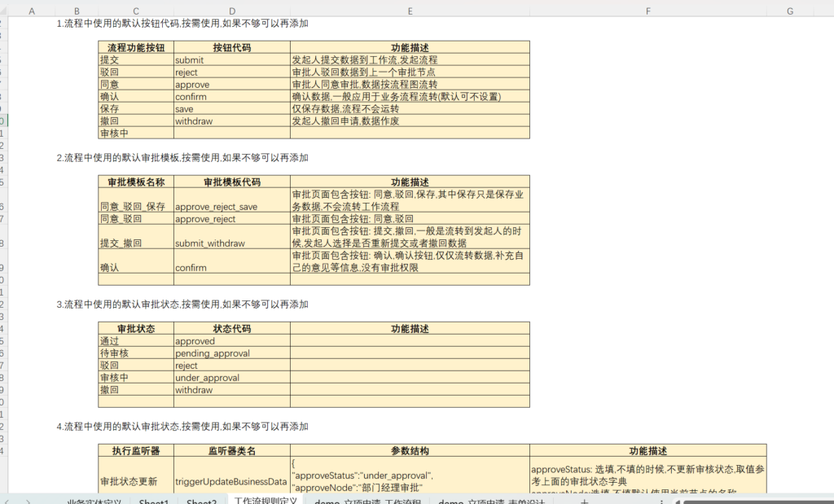This screenshot has width=834, height=504.
Task: Select the '参数结构' header cell
Action: pos(410,451)
